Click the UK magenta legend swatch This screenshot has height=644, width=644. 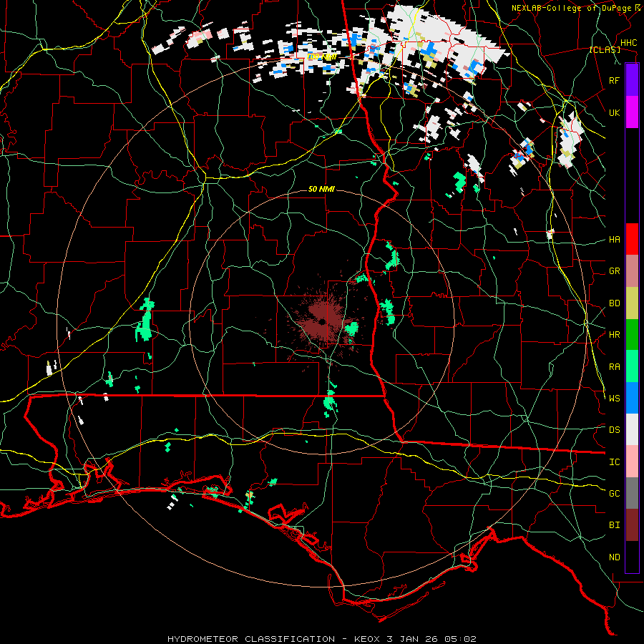click(632, 112)
